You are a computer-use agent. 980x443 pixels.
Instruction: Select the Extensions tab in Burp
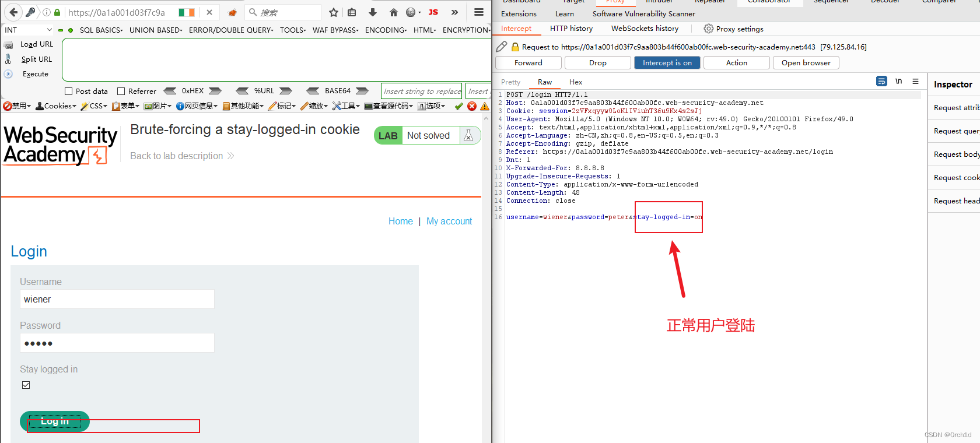(519, 13)
